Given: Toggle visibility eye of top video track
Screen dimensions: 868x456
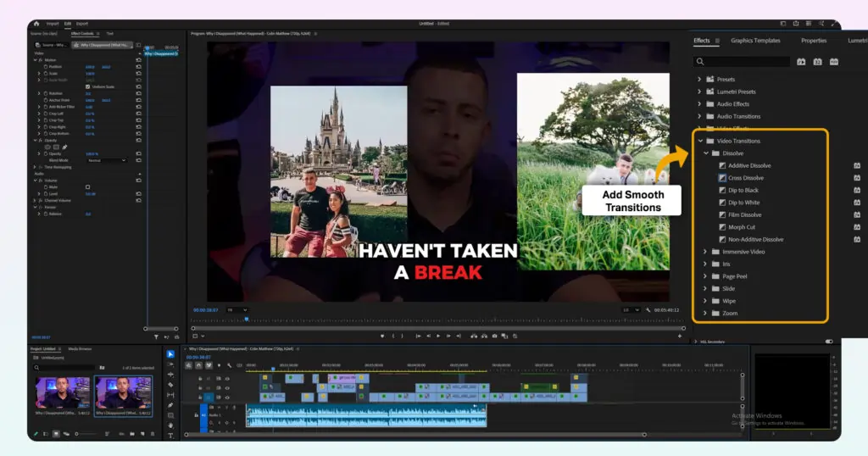Looking at the screenshot, I should click(x=226, y=378).
